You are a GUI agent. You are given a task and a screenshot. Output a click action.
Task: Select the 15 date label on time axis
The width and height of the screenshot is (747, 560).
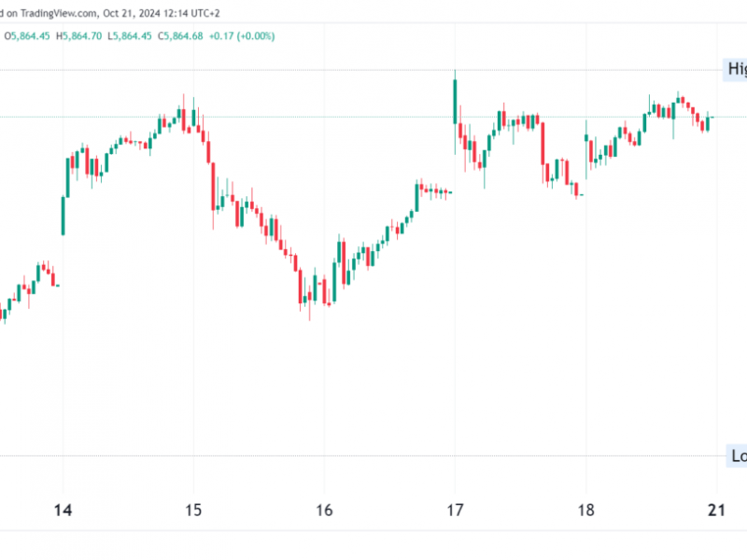[x=193, y=511]
